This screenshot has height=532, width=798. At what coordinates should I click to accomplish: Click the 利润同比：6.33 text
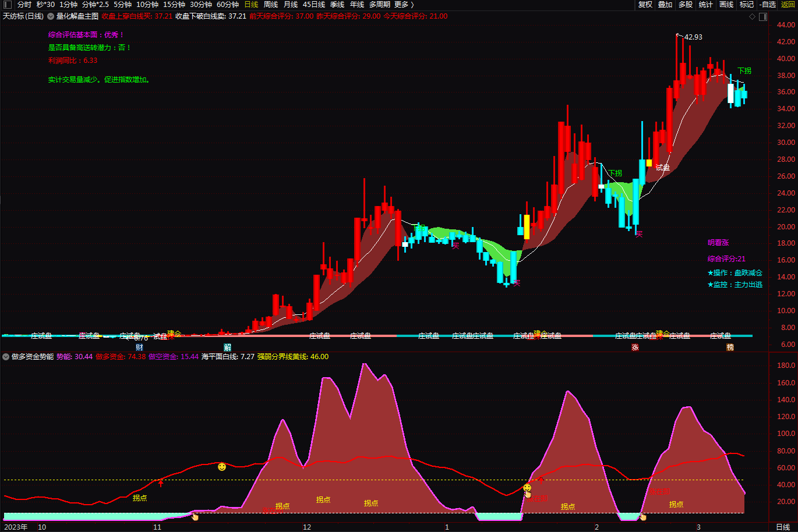[x=73, y=61]
